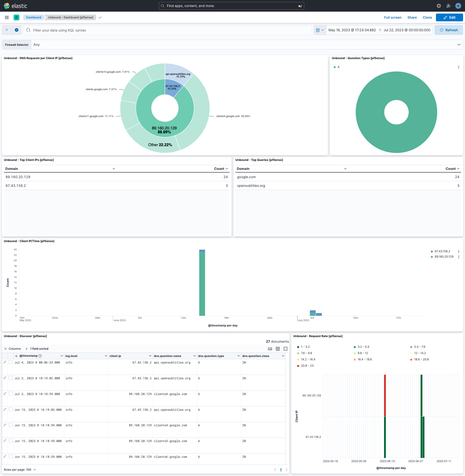Check the Jul 3 18:19:02 document row
465x476 pixels.
(11, 378)
